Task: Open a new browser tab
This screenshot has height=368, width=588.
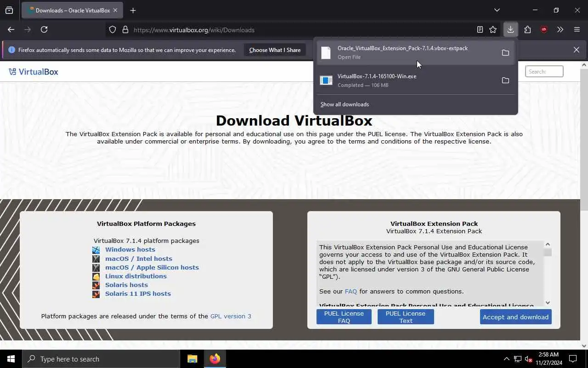Action: tap(133, 10)
